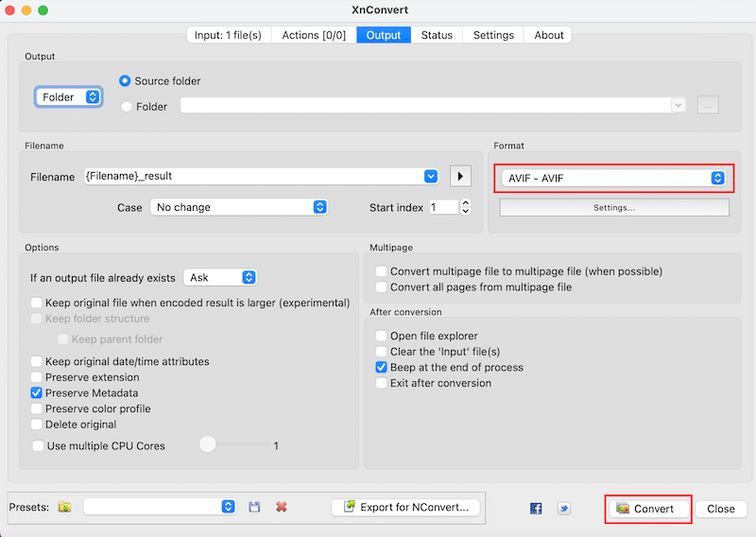Enable Use multiple CPU Cores
756x537 pixels.
tap(38, 446)
